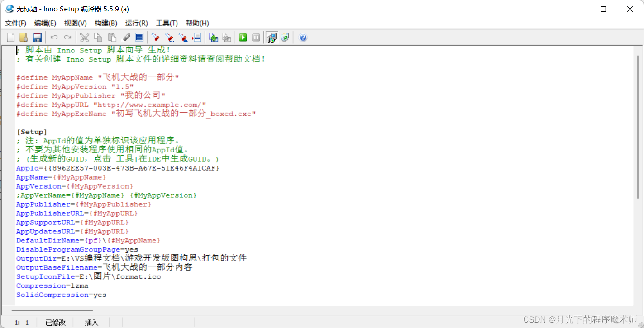Create a new script with the blank page icon

point(11,38)
